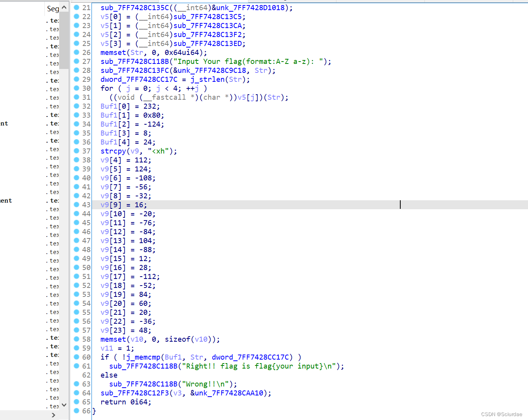Click the marker next to line 48
Image resolution: width=528 pixels, height=420 pixels.
pyautogui.click(x=76, y=249)
